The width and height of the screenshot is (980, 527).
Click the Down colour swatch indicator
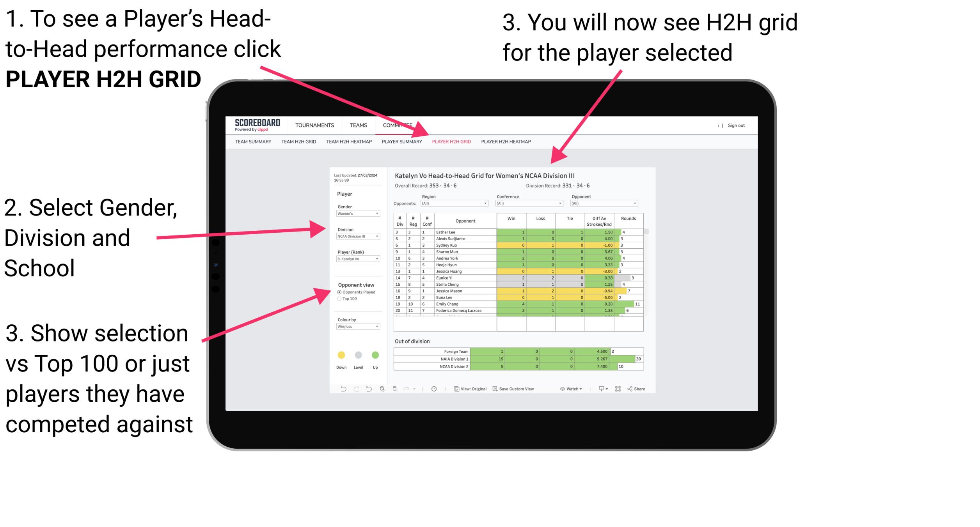pyautogui.click(x=341, y=355)
